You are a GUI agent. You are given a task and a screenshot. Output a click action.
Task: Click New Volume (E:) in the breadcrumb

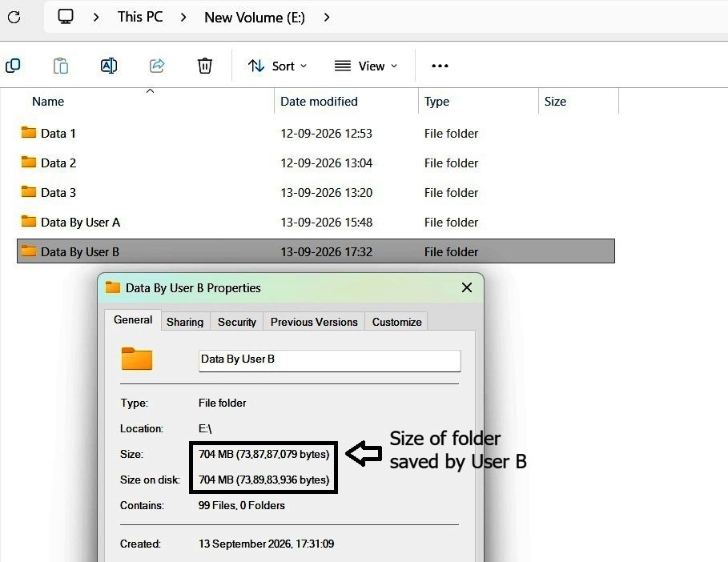pos(255,17)
